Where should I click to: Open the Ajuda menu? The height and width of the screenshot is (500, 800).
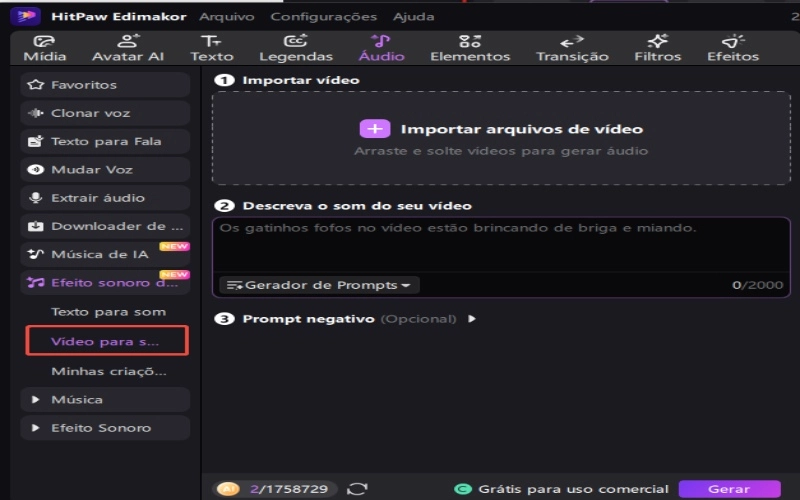pyautogui.click(x=413, y=17)
